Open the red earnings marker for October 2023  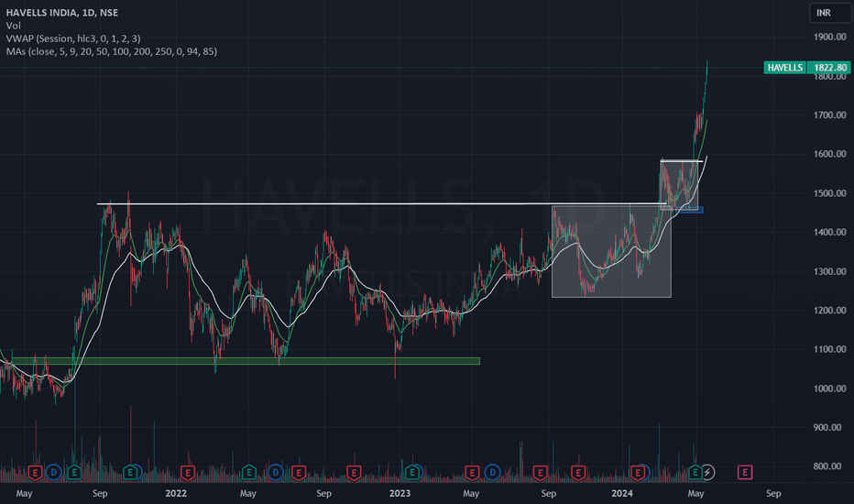(x=578, y=473)
